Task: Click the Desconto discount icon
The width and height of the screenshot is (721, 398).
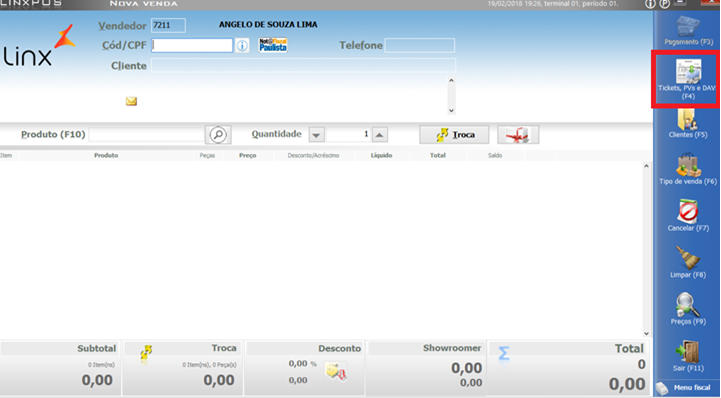Action: click(x=336, y=371)
